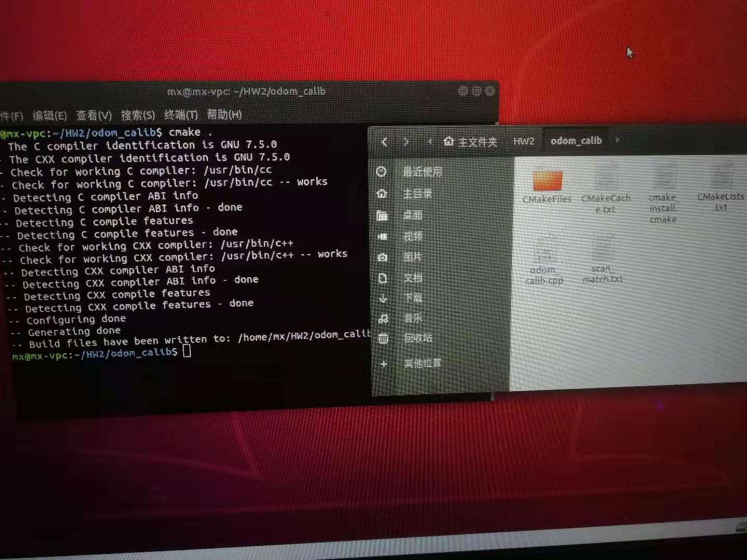Image resolution: width=747 pixels, height=560 pixels.
Task: Select the CMakeLists.txt file
Action: pyautogui.click(x=721, y=186)
